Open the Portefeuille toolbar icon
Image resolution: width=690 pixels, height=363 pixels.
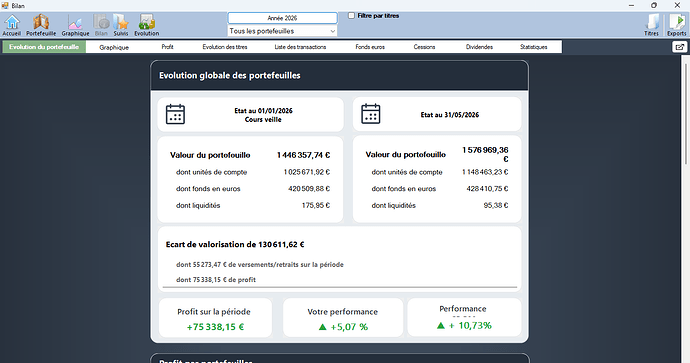click(41, 25)
